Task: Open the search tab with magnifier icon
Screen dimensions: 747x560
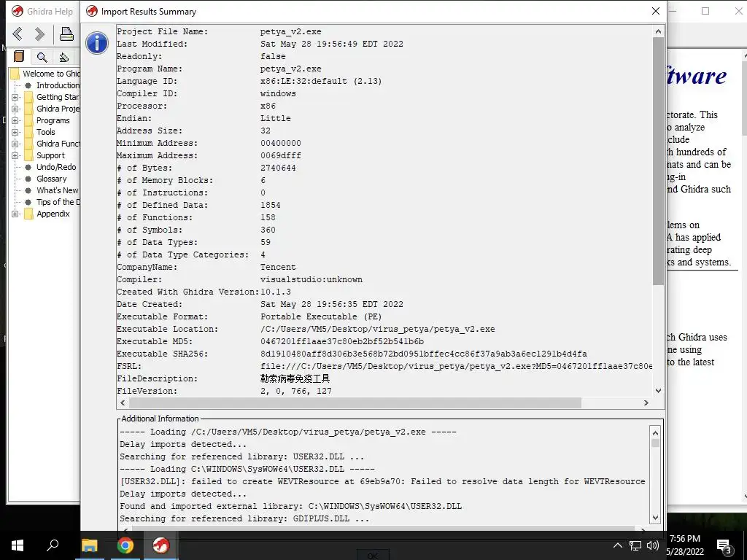Action: [x=42, y=57]
